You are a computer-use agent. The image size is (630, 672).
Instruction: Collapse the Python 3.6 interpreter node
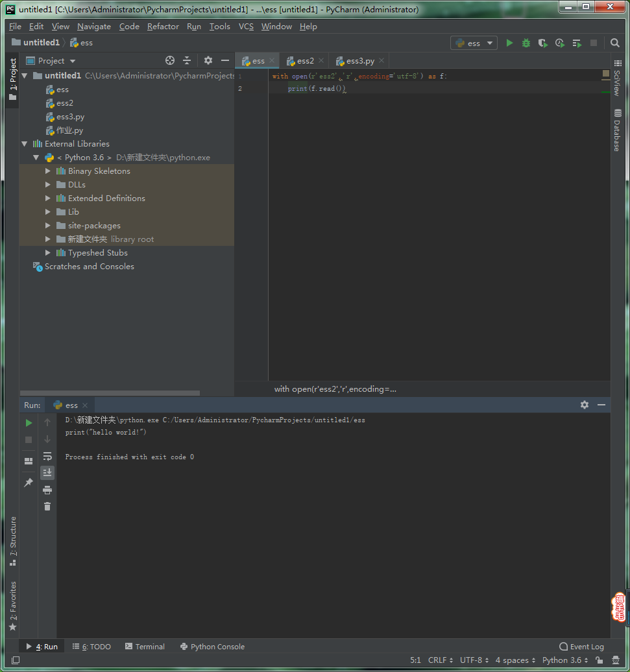[36, 158]
